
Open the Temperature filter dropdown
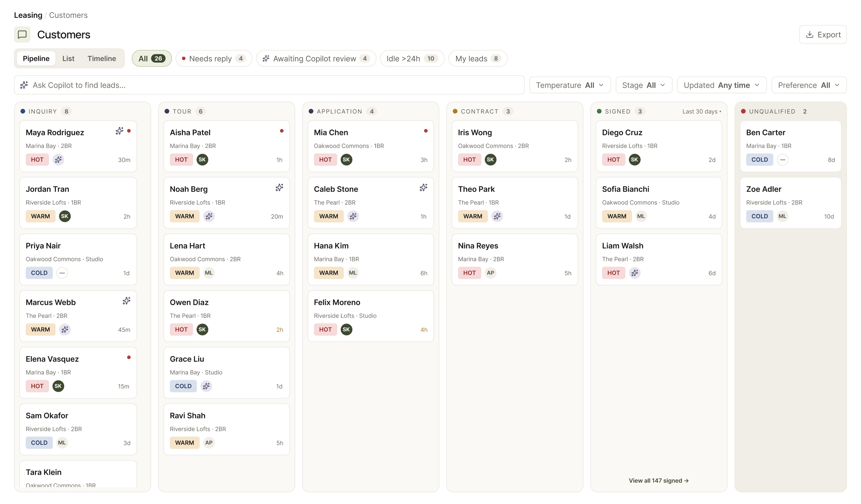click(x=570, y=85)
